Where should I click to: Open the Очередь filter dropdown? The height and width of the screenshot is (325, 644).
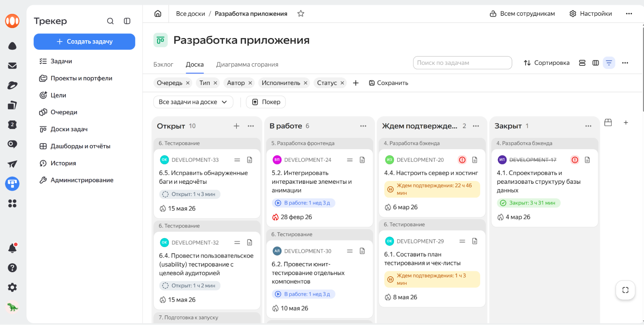click(169, 83)
